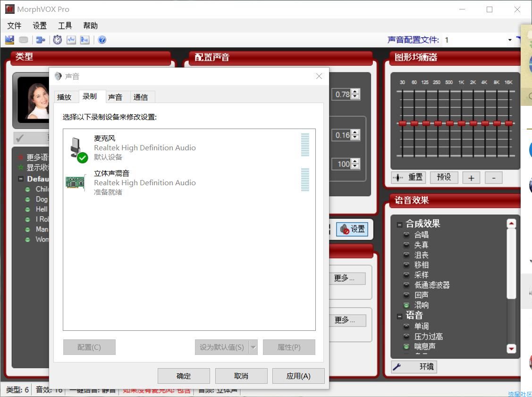Toggle the 失真 effect
This screenshot has width=532, height=397.
click(406, 244)
